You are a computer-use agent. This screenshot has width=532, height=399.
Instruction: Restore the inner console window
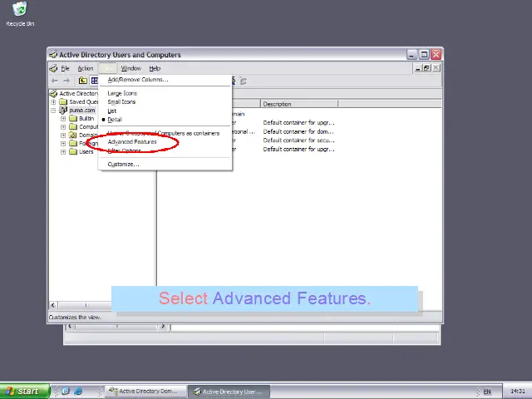point(426,68)
